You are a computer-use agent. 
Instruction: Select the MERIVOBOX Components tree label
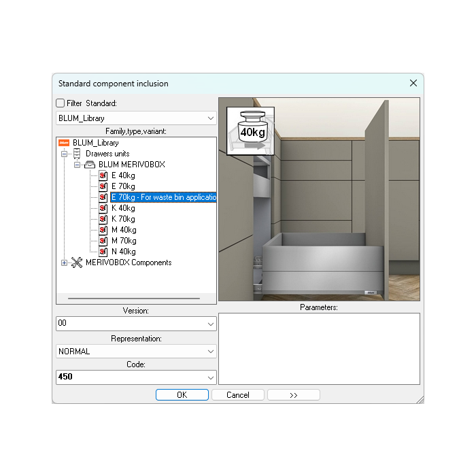pos(129,262)
